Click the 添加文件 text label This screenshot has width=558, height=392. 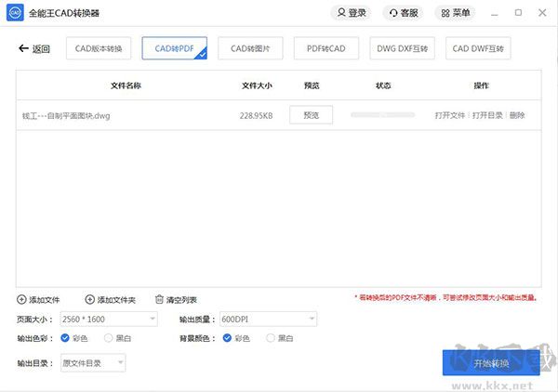pyautogui.click(x=44, y=300)
